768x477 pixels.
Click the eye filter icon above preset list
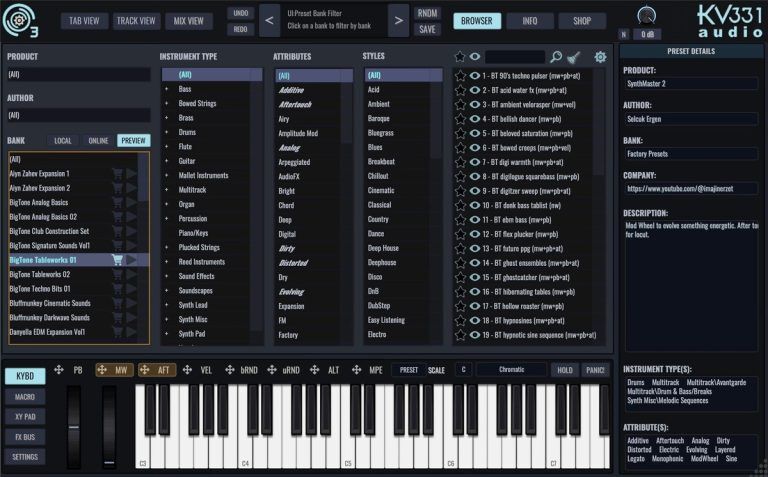(x=475, y=57)
